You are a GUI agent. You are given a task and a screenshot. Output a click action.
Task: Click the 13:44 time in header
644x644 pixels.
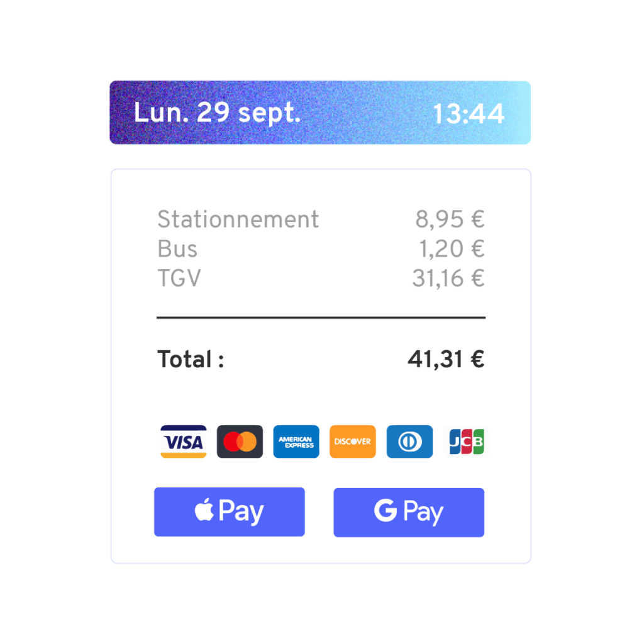coord(468,114)
